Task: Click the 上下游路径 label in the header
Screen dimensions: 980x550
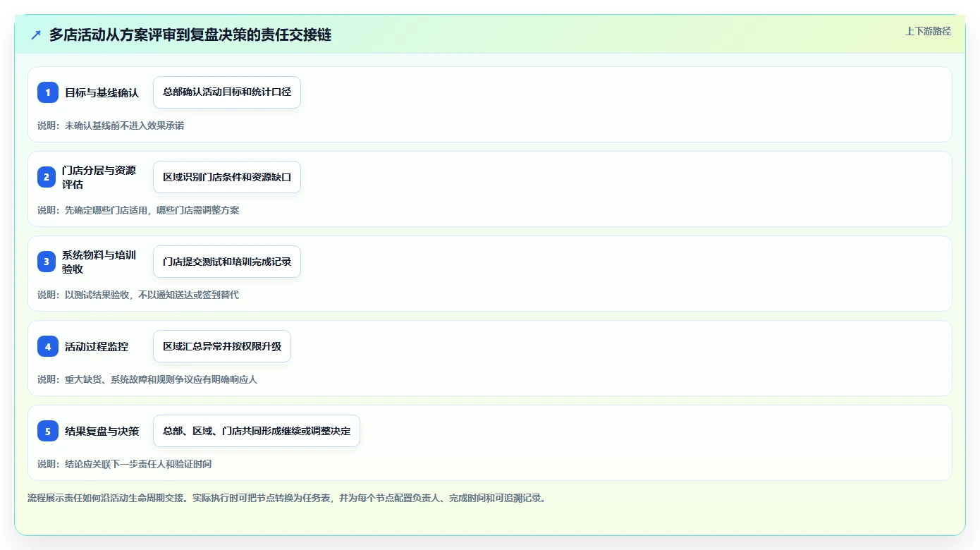Action: 928,31
